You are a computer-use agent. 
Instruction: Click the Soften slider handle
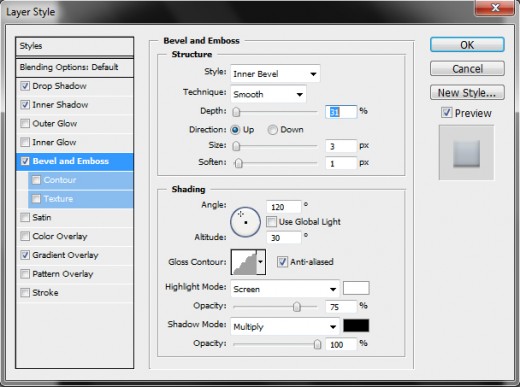coord(239,164)
